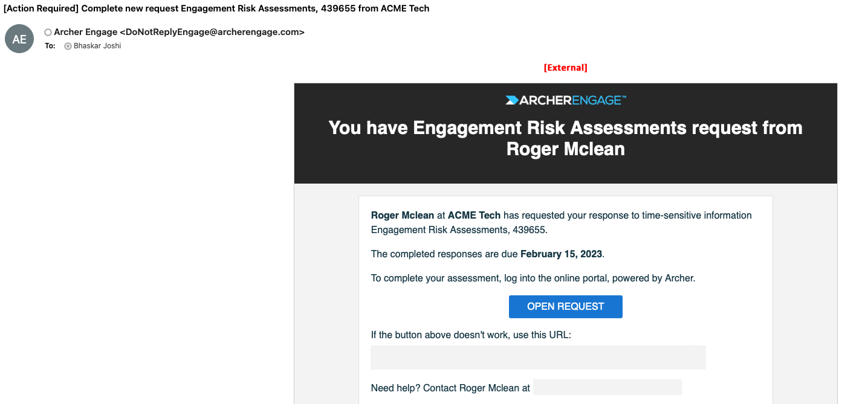The width and height of the screenshot is (868, 404).
Task: Click the status circle beside Archer Engage sender
Action: tap(48, 31)
